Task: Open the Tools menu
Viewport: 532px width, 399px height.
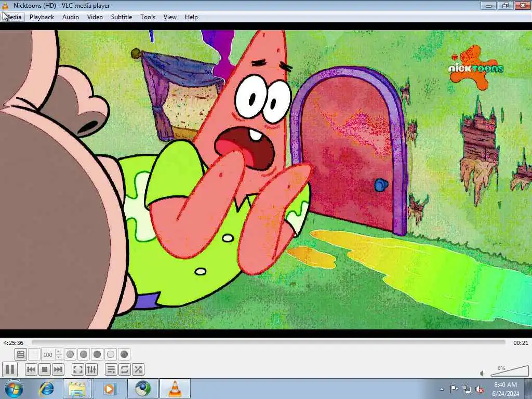Action: pyautogui.click(x=148, y=17)
